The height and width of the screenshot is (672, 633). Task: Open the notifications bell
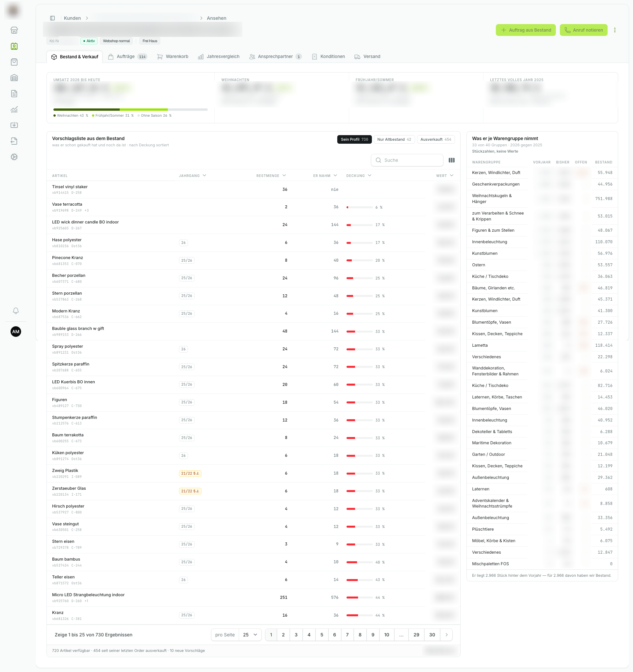(15, 311)
